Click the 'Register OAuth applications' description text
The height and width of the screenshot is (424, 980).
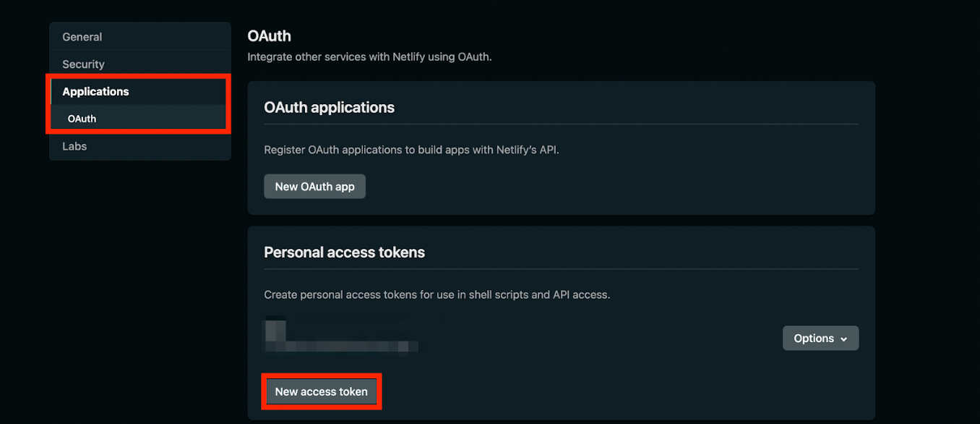(x=411, y=150)
